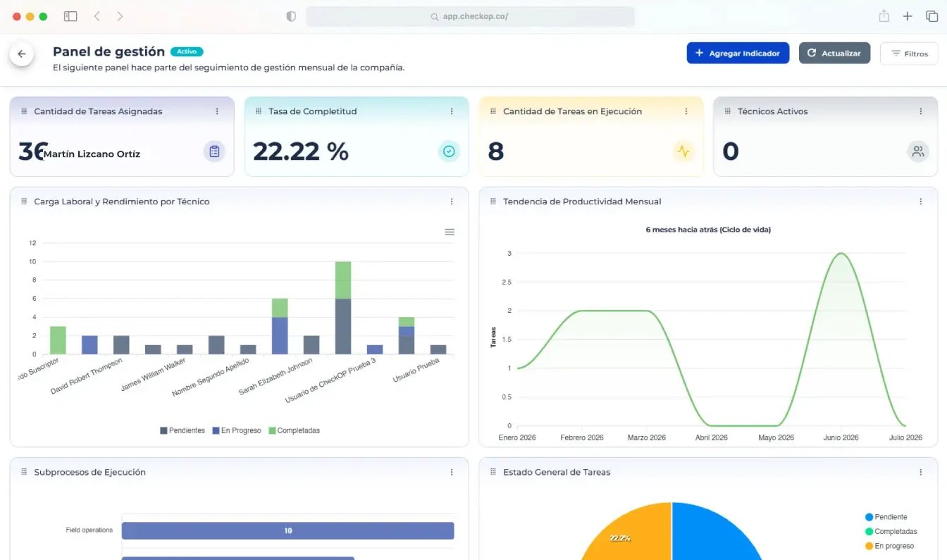This screenshot has width=947, height=560.
Task: Grab drag handle of Cantidad de Tareas en Ejecución
Action: pos(493,111)
